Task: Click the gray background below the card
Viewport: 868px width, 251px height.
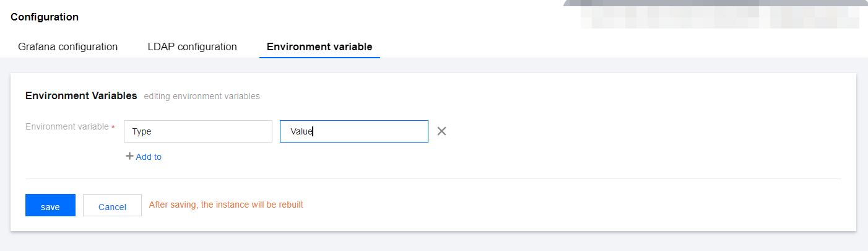Action: 433,243
